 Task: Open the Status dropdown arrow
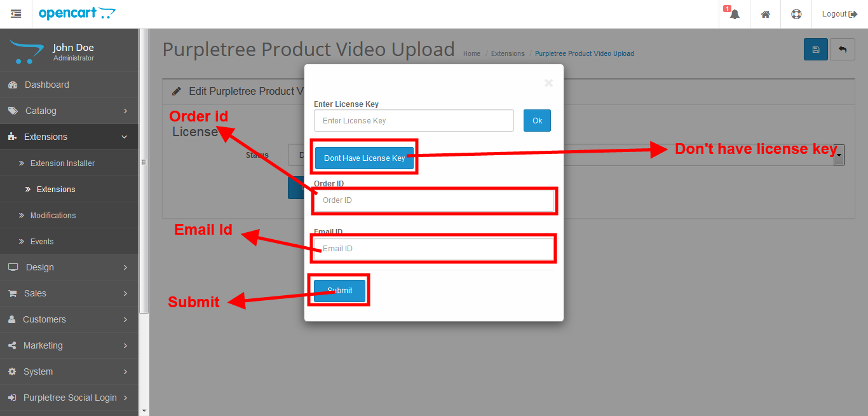pos(839,155)
